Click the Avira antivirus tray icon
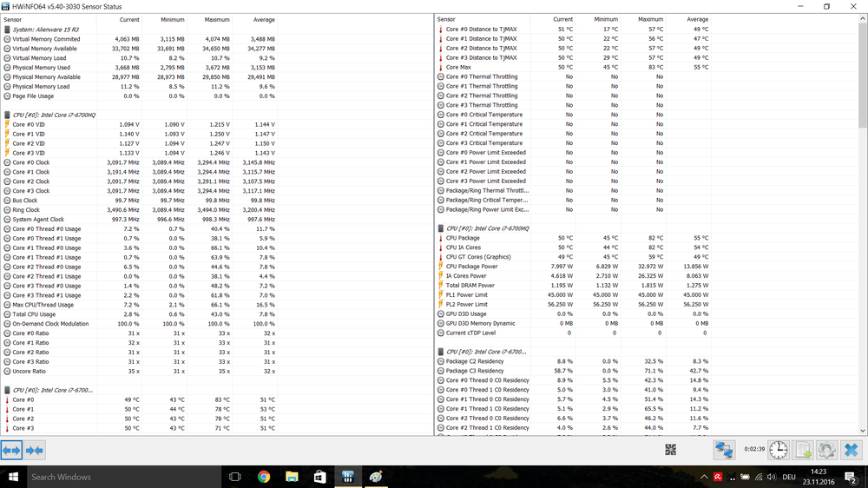This screenshot has width=868, height=488. (x=719, y=477)
